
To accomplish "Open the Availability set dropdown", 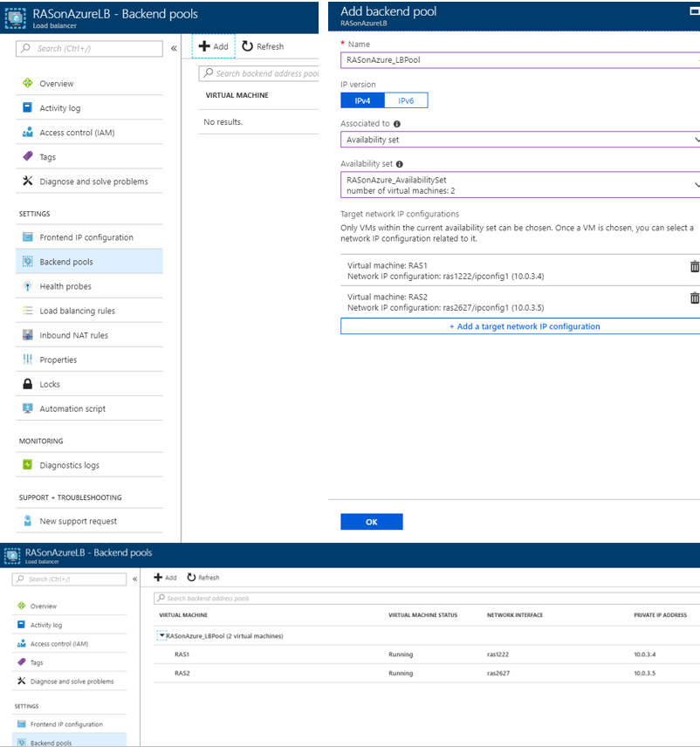I will click(520, 185).
